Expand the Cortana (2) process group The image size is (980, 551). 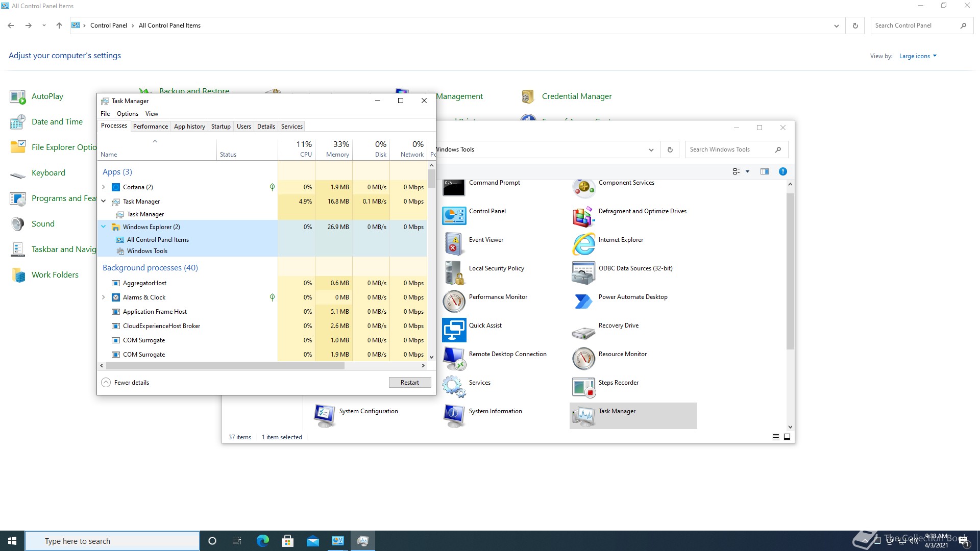(104, 187)
